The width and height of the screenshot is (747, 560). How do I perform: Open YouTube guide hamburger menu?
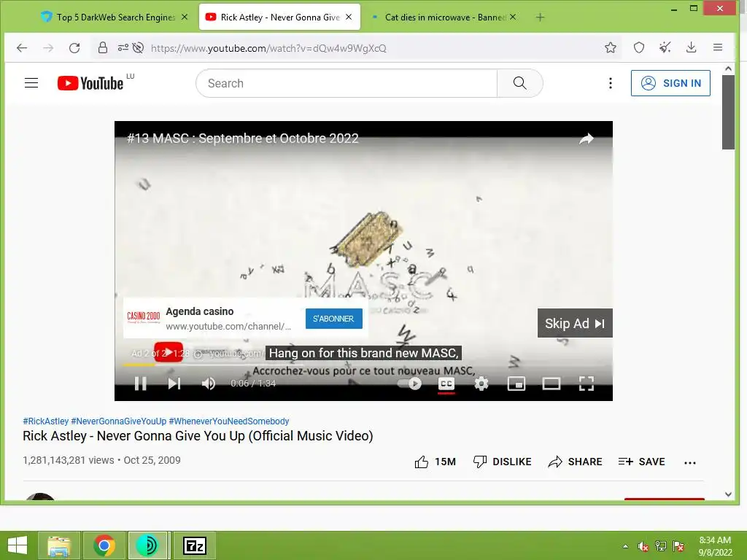(x=31, y=83)
